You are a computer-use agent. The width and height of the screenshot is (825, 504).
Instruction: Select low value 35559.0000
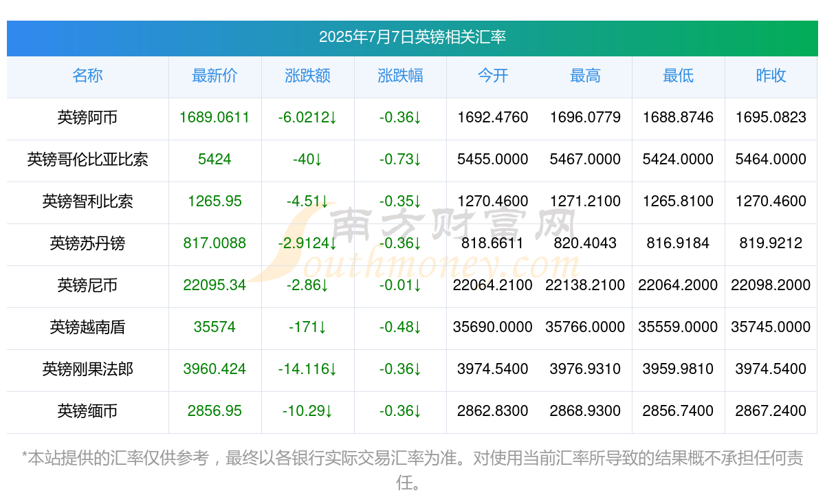[678, 327]
